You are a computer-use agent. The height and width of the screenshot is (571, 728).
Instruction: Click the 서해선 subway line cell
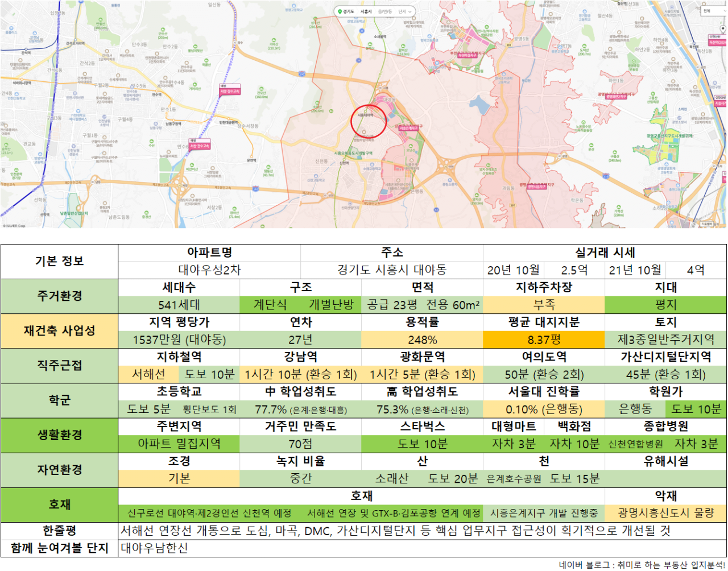point(148,374)
